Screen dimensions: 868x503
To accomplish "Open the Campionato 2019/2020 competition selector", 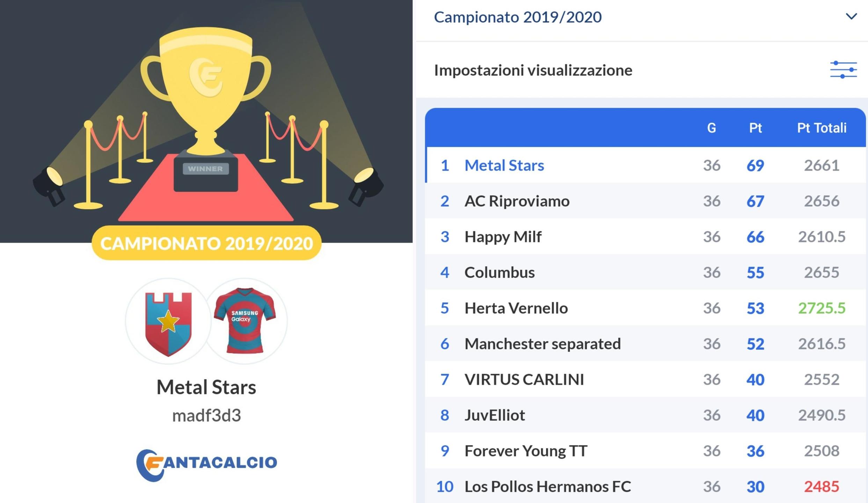I will pos(518,17).
